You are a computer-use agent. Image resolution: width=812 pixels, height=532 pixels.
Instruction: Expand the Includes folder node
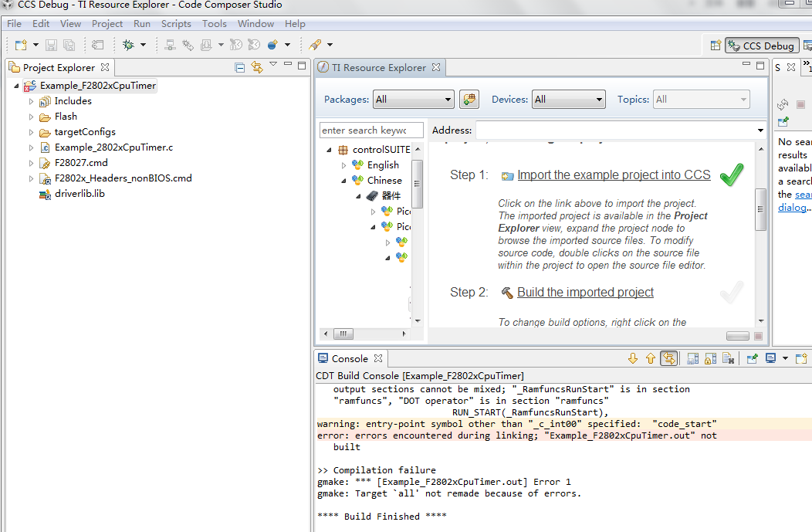click(32, 101)
